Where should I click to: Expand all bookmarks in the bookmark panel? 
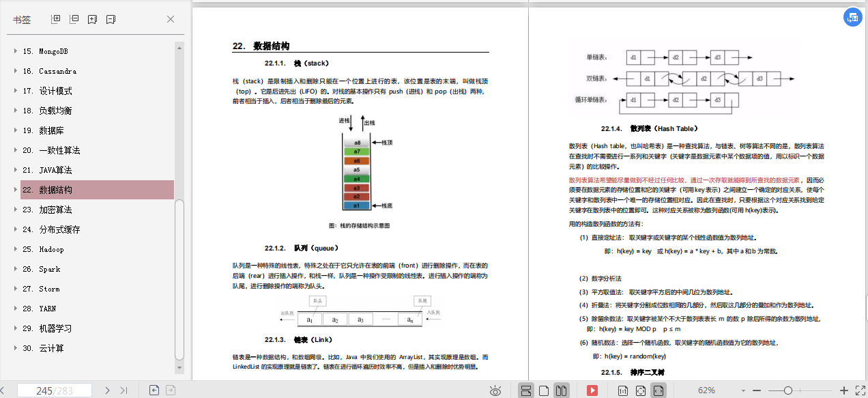point(57,19)
